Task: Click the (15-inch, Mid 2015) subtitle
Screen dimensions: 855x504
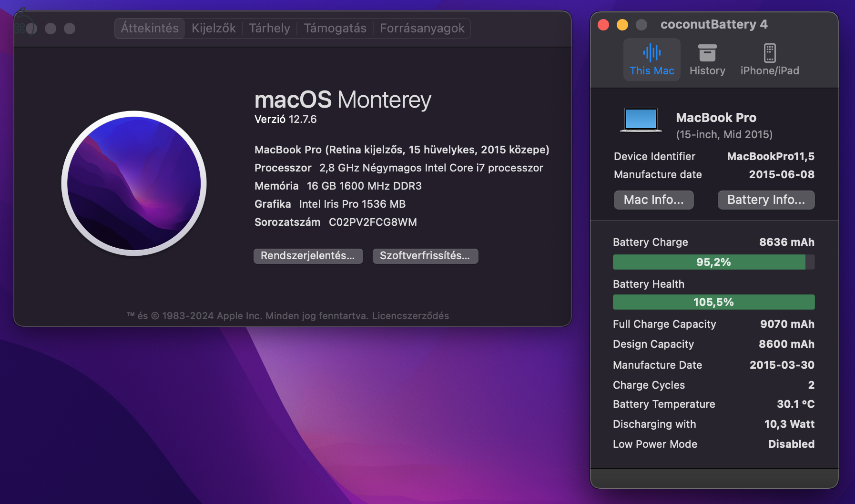Action: [724, 134]
